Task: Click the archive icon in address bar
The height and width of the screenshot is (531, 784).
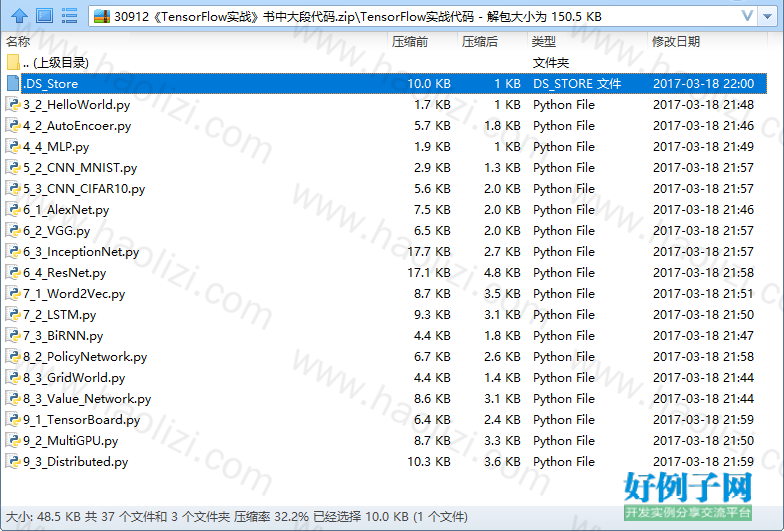Action: [x=102, y=16]
